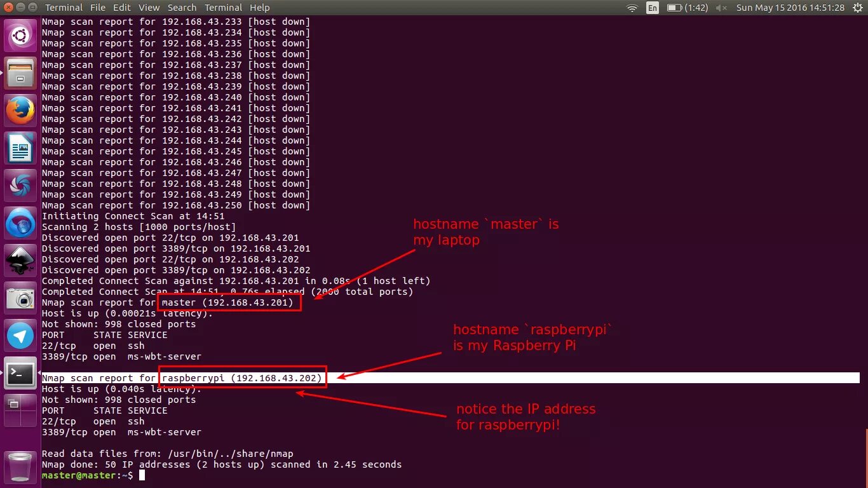Open the Help menu
The width and height of the screenshot is (868, 488).
(260, 8)
